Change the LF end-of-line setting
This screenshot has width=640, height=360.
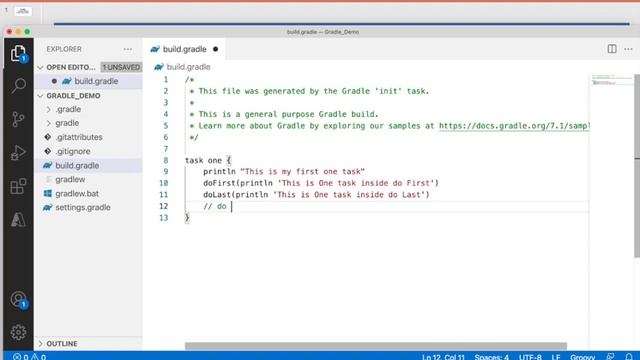(x=556, y=357)
